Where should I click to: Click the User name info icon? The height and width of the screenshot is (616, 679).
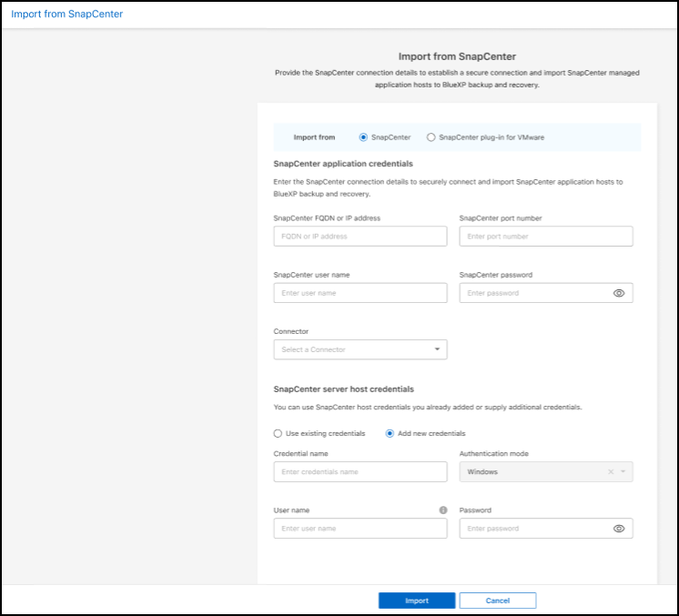point(443,510)
